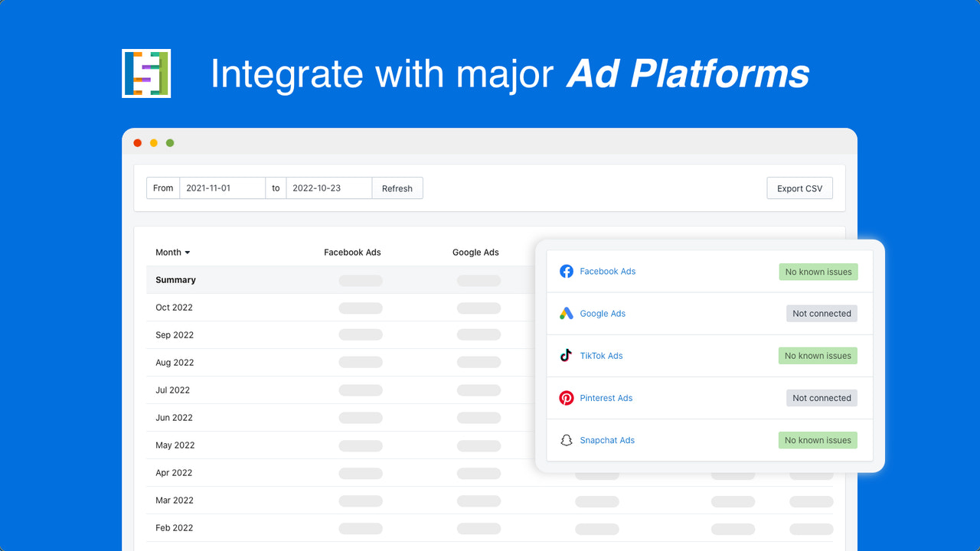Screen dimensions: 980x551
Task: Click the green traffic light button
Action: point(169,142)
